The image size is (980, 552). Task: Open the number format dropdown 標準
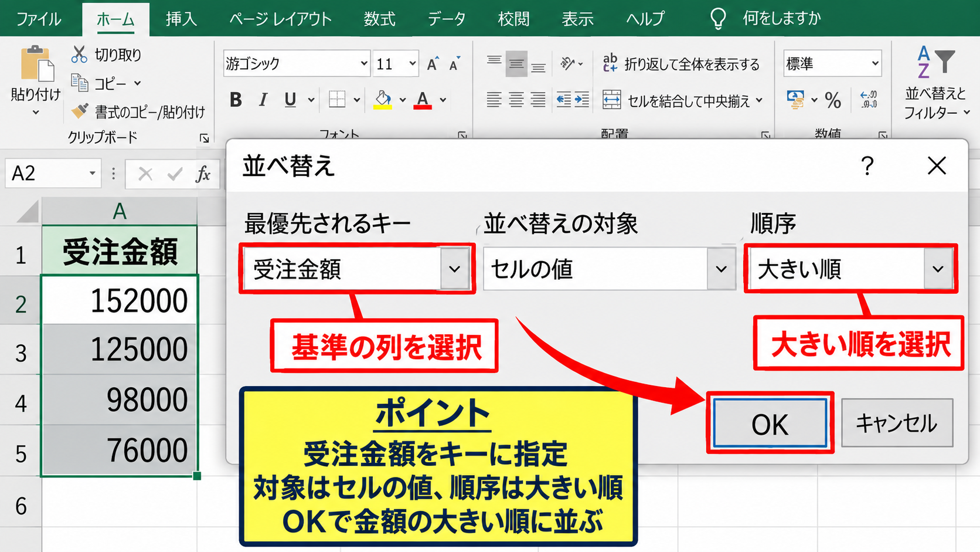click(875, 63)
